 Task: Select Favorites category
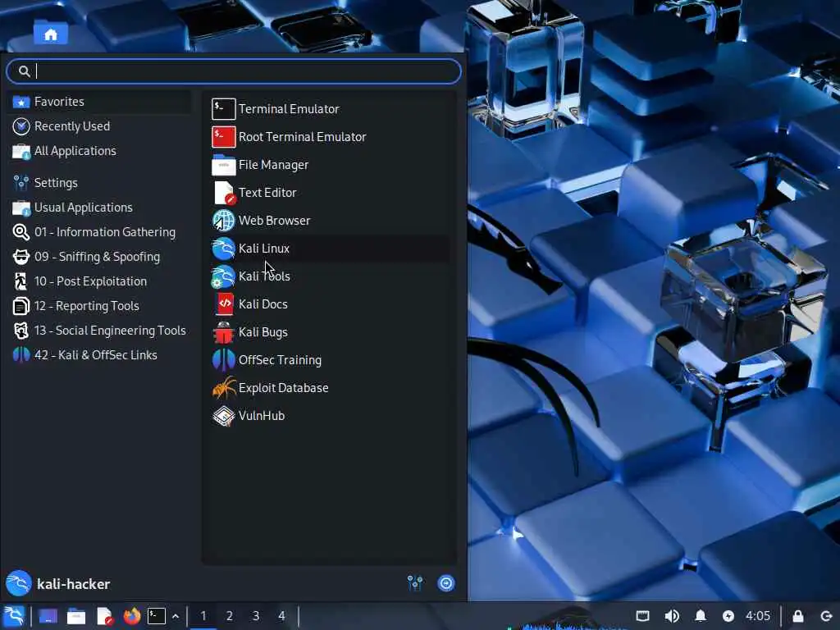(100, 101)
